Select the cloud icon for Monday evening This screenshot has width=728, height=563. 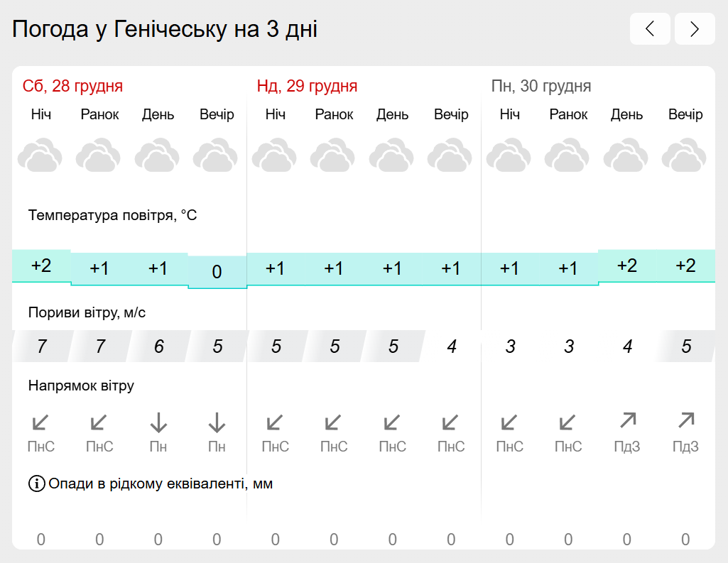[x=684, y=155]
